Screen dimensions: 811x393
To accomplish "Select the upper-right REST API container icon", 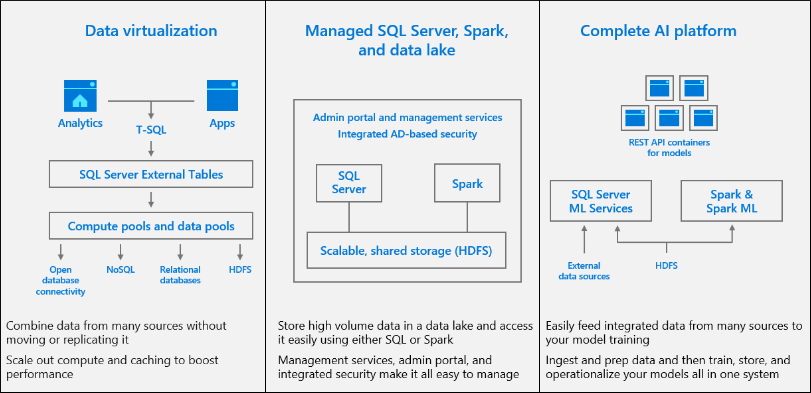I will pyautogui.click(x=694, y=88).
